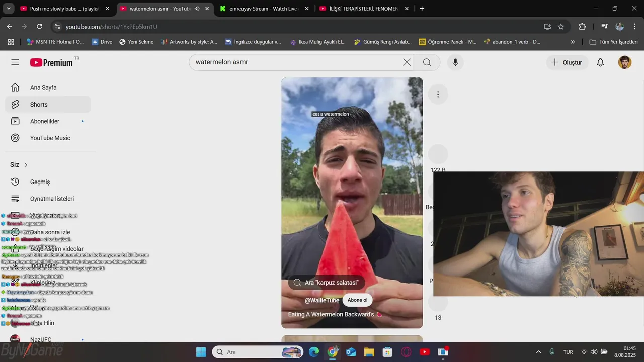Switch input language TUR
Screen dimensions: 644x362
[x=568, y=352]
